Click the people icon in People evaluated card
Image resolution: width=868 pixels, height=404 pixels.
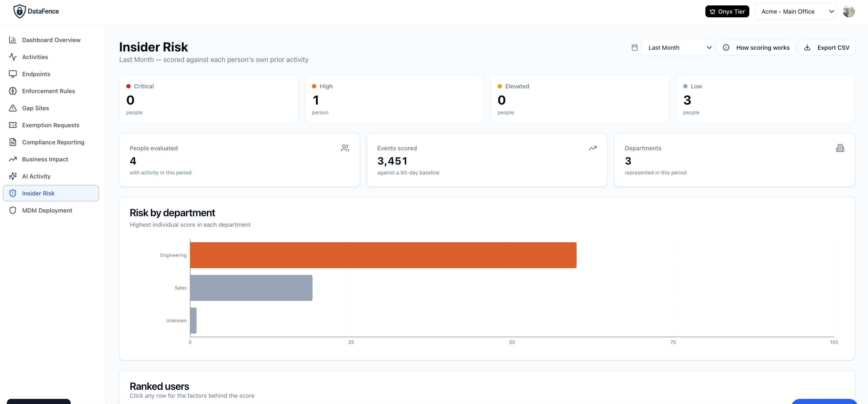pos(345,148)
